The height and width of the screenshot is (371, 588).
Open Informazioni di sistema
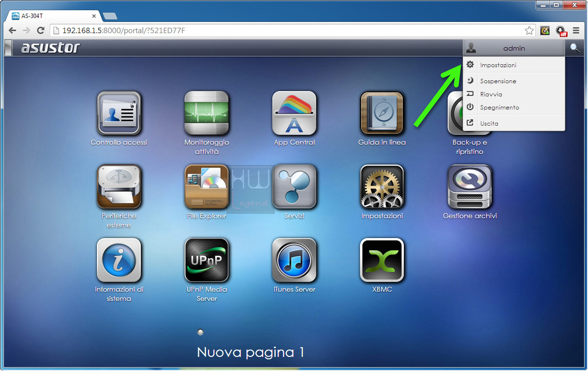pyautogui.click(x=119, y=260)
